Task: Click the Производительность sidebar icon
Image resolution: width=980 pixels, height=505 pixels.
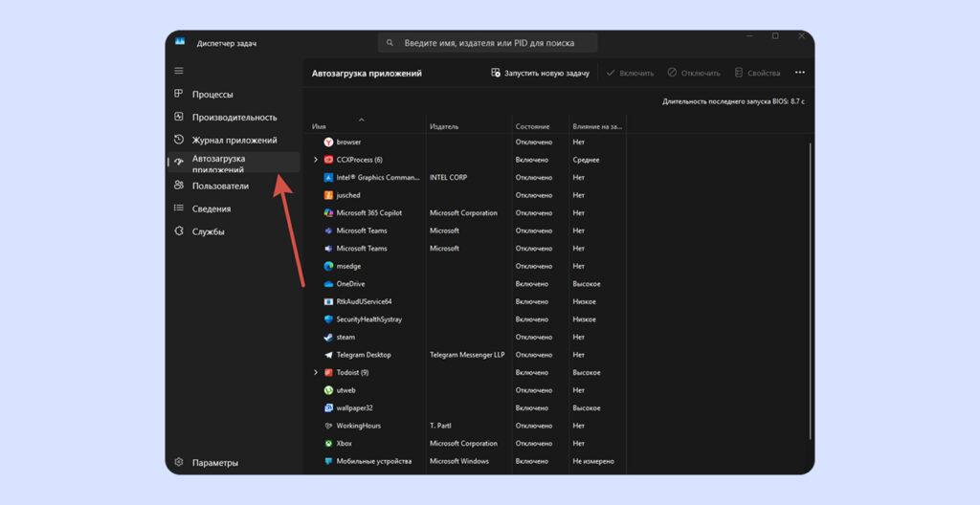Action: pyautogui.click(x=179, y=117)
